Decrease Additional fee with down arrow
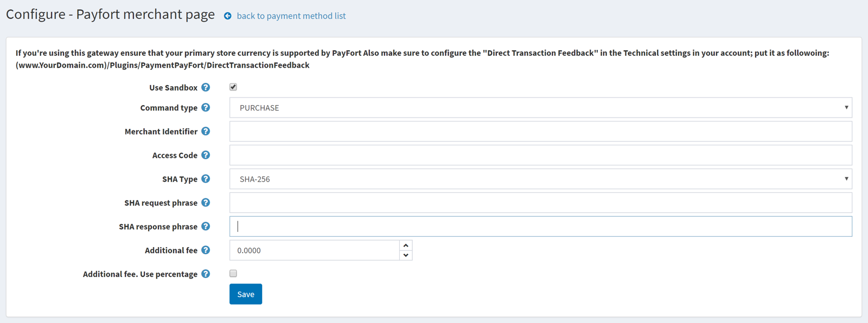 pyautogui.click(x=406, y=255)
